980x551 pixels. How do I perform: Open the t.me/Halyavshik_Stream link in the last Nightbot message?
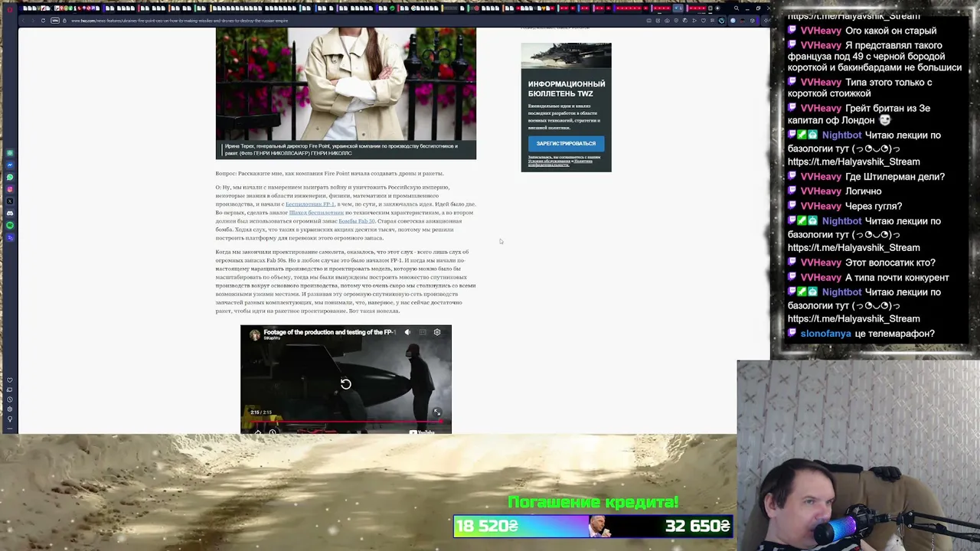(x=854, y=319)
